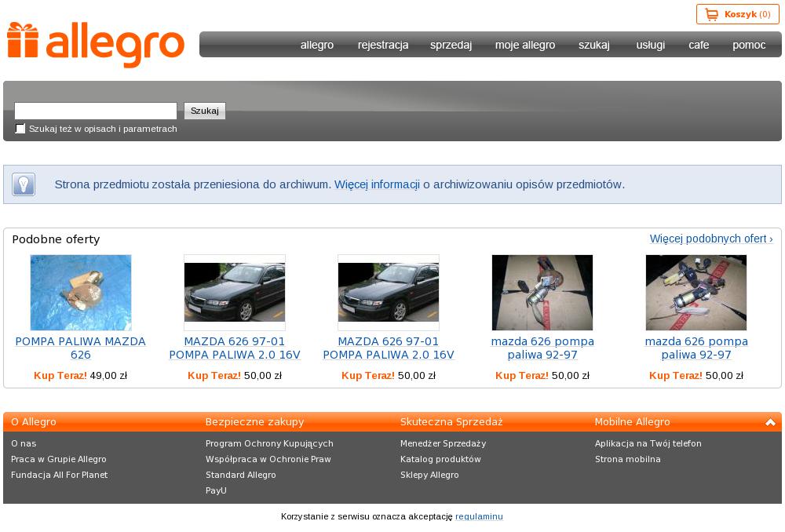Screen dimensions: 785x532
Task: Open PayU footer link
Action: 216,490
